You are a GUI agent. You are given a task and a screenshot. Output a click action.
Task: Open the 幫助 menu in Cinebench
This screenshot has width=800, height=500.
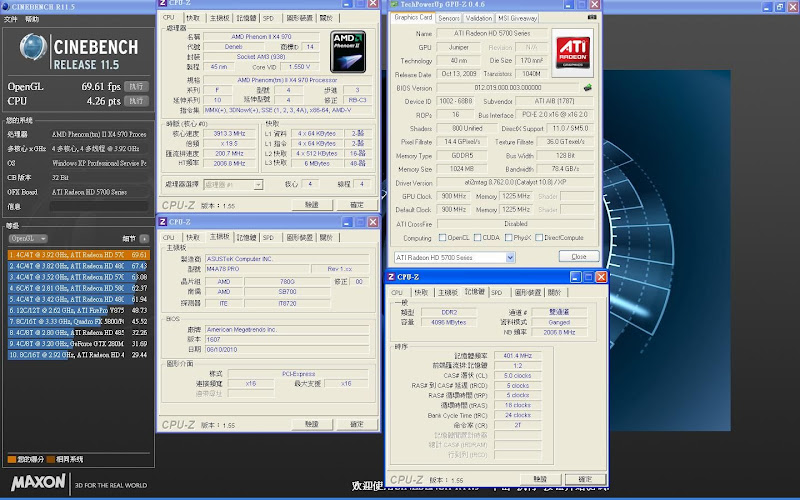tap(32, 19)
